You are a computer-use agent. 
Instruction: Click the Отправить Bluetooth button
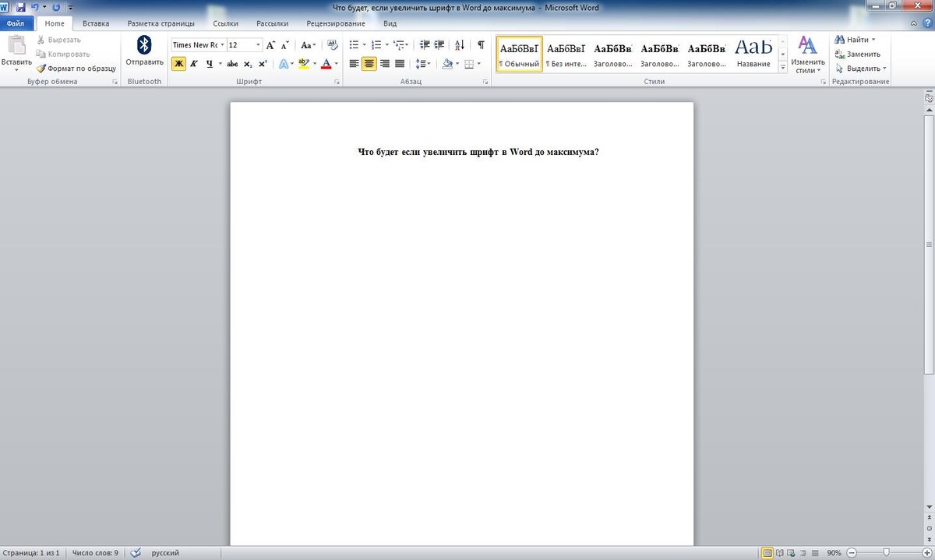pyautogui.click(x=143, y=55)
